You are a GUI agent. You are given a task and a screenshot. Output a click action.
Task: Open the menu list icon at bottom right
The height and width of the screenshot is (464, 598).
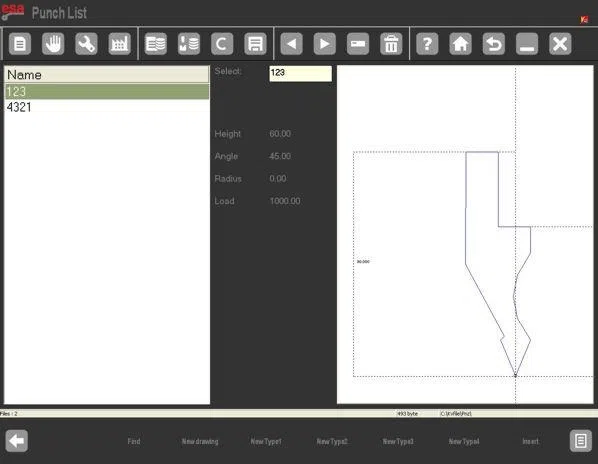(x=580, y=441)
